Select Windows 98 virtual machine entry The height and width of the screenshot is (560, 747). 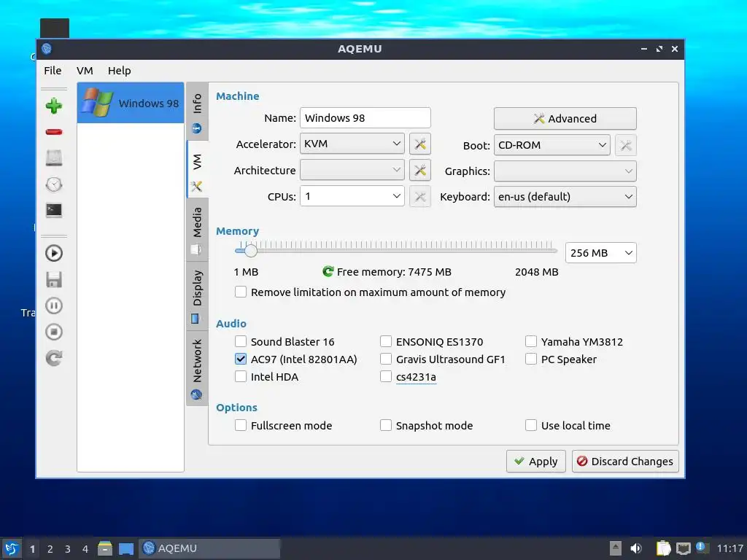pyautogui.click(x=131, y=103)
